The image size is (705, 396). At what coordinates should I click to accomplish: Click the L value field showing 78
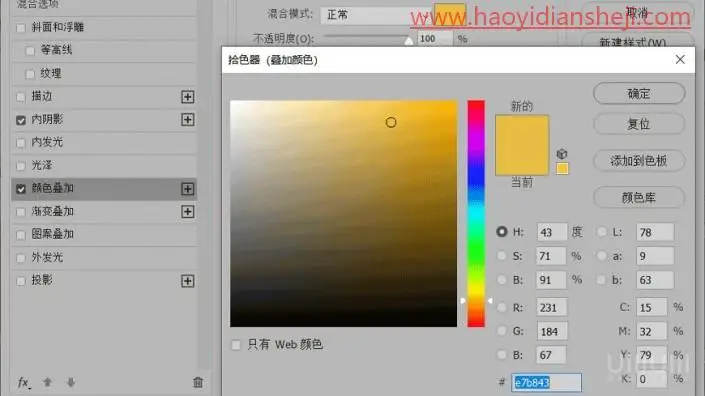[655, 232]
